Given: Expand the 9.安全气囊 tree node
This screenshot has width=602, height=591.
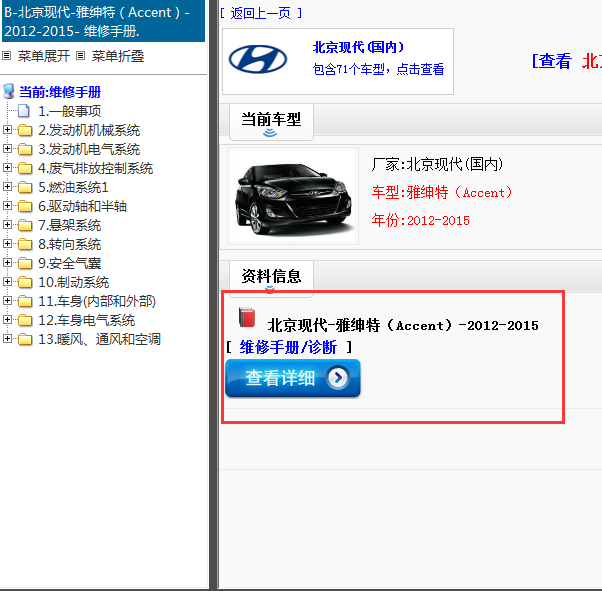Looking at the screenshot, I should (x=7, y=262).
